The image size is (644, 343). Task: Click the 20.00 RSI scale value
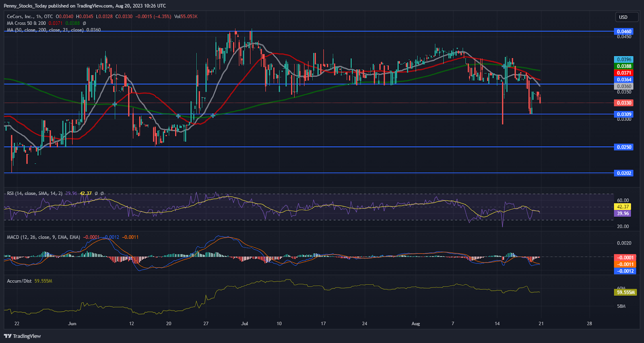click(x=623, y=227)
